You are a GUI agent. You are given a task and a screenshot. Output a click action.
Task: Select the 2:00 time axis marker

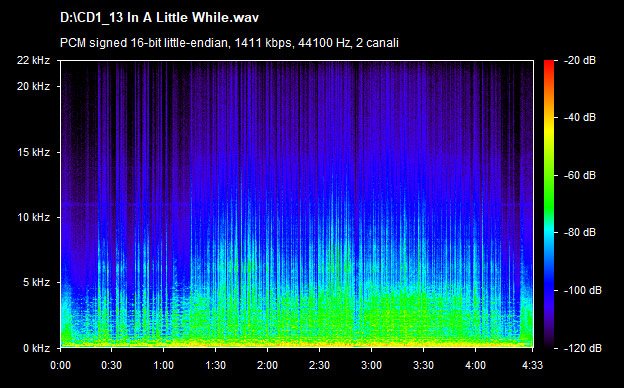pyautogui.click(x=267, y=365)
